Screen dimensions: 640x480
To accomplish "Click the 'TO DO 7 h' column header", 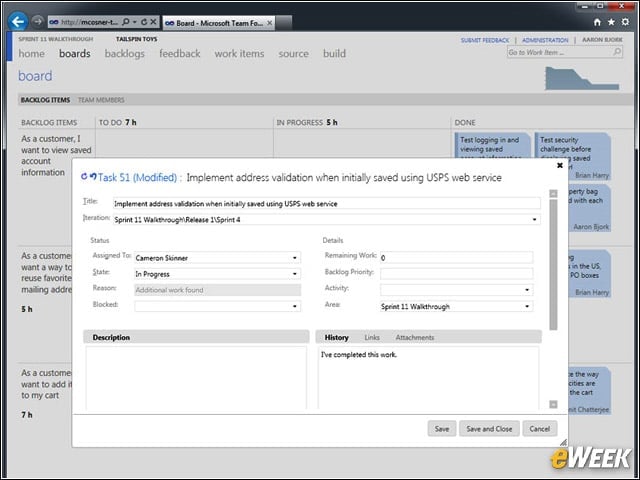I will pos(118,122).
